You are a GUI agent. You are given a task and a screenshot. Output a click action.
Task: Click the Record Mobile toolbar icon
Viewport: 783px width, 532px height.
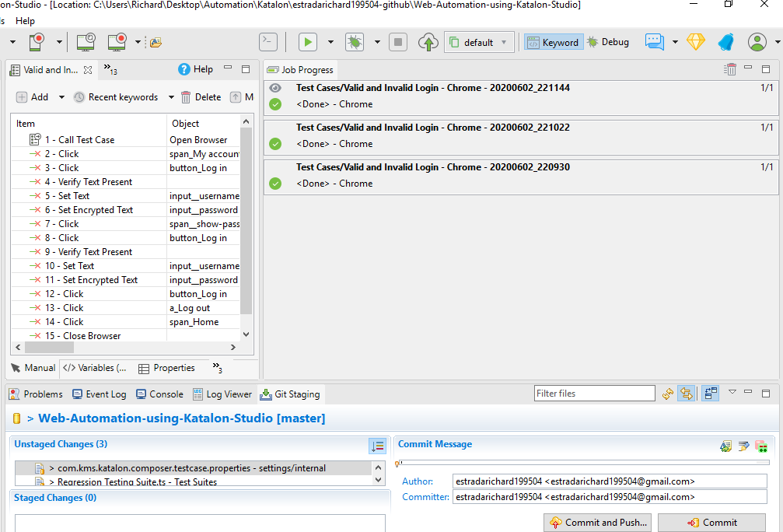pos(37,42)
